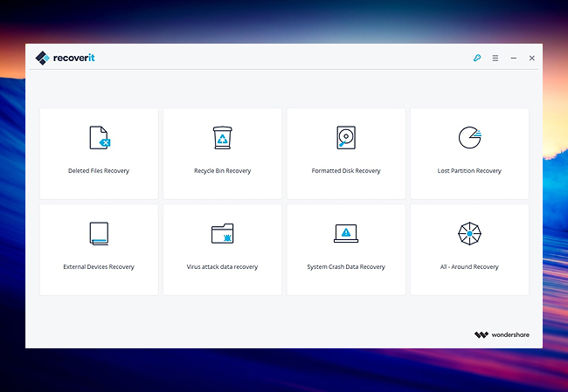Click the Deleted Files Recovery document icon
This screenshot has width=568, height=392.
[x=99, y=138]
